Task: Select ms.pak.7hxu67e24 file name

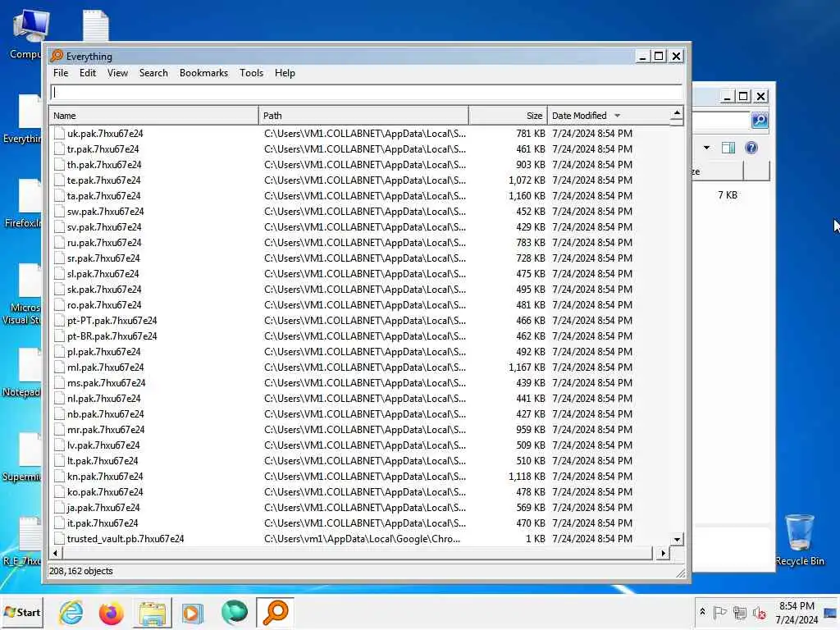Action: (x=106, y=382)
